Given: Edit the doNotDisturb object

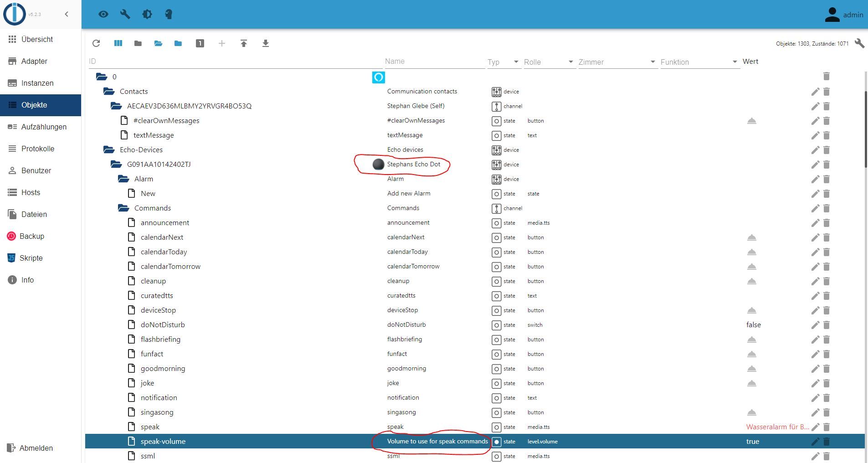Looking at the screenshot, I should click(x=815, y=325).
